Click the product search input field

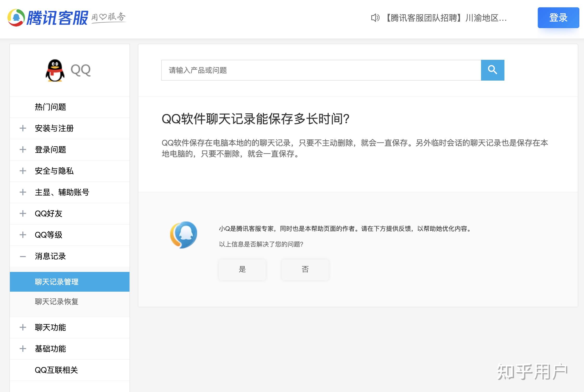(x=312, y=70)
